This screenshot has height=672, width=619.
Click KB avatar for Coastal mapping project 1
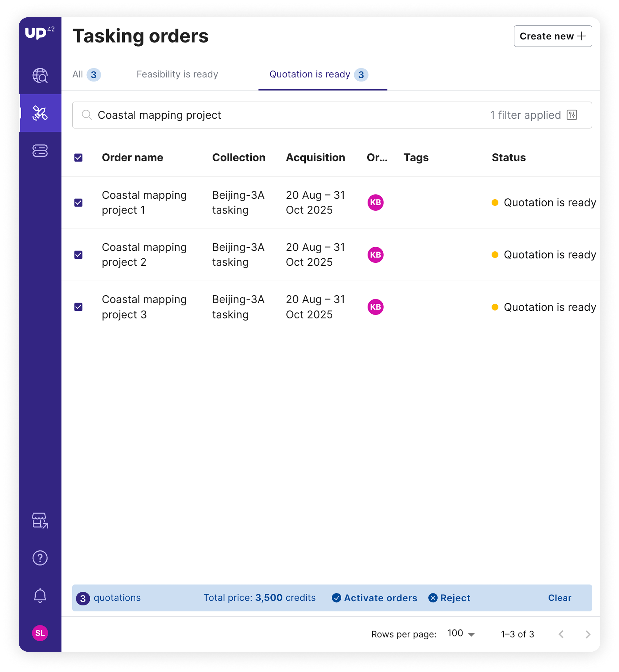tap(375, 202)
